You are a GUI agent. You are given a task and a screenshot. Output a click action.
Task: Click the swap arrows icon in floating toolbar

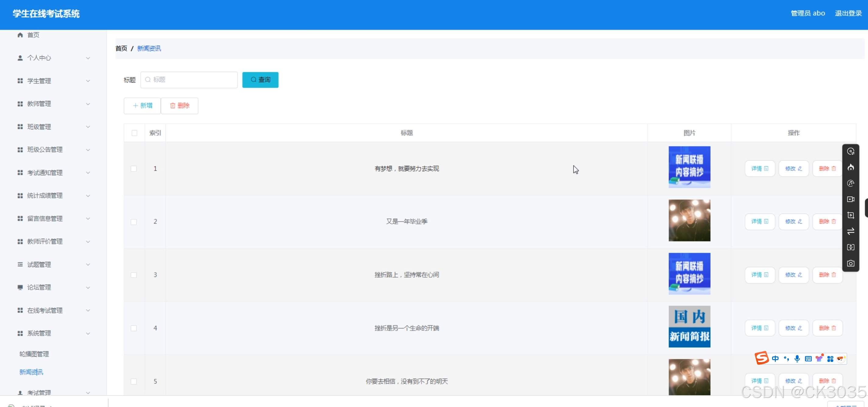click(850, 231)
